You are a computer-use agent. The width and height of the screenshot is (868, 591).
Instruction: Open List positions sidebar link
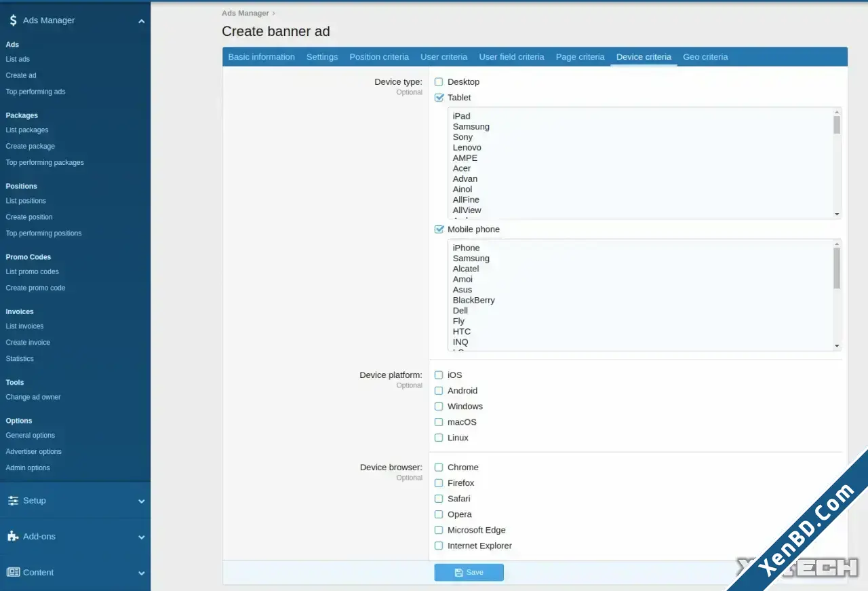point(26,201)
